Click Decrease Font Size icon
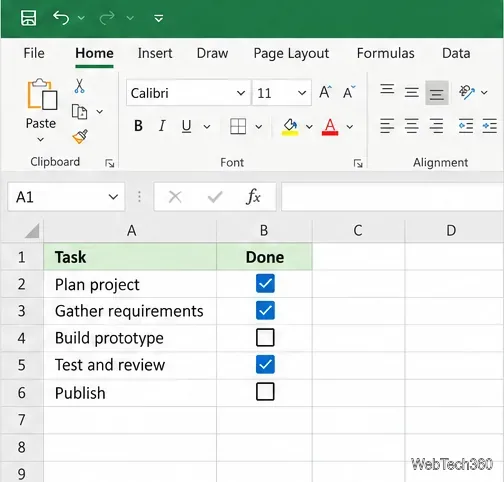The width and height of the screenshot is (504, 482). coord(349,92)
